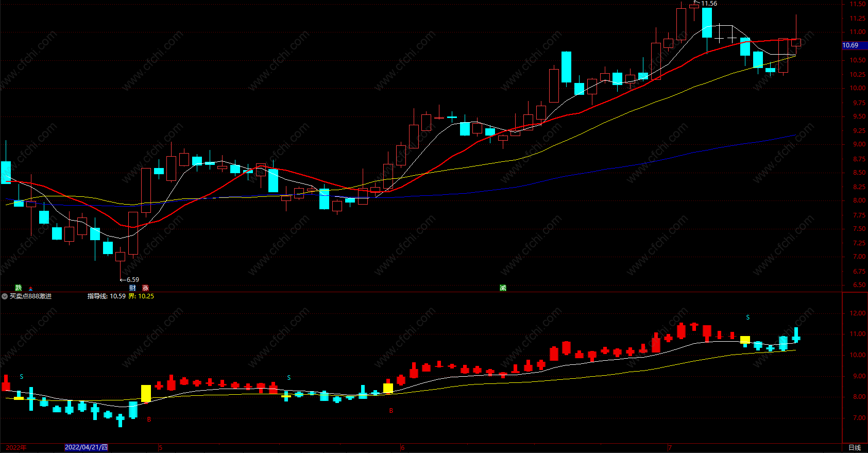This screenshot has height=453, width=868.
Task: Expand the 买卖点888激进 indicator dropdown arrow
Action: click(x=5, y=296)
